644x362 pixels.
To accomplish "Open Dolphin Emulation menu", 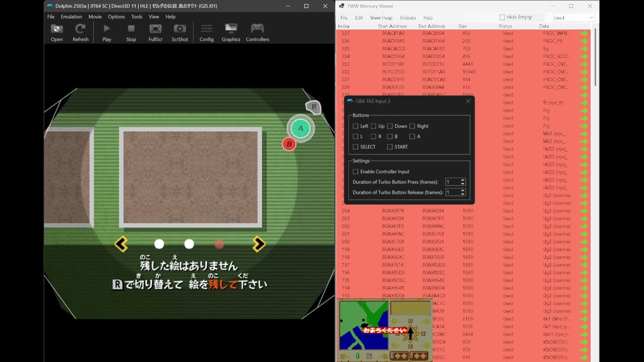I will pos(71,17).
